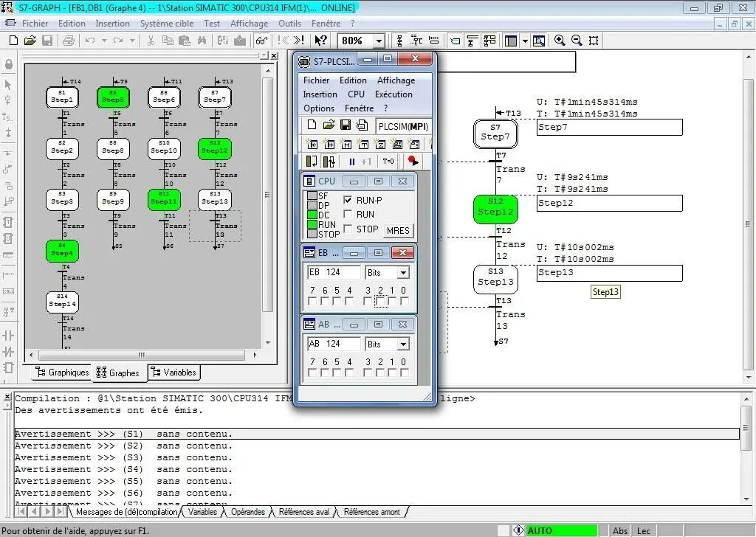Toggle bit 0 checkbox of AB 124
The image size is (756, 537).
coord(404,373)
